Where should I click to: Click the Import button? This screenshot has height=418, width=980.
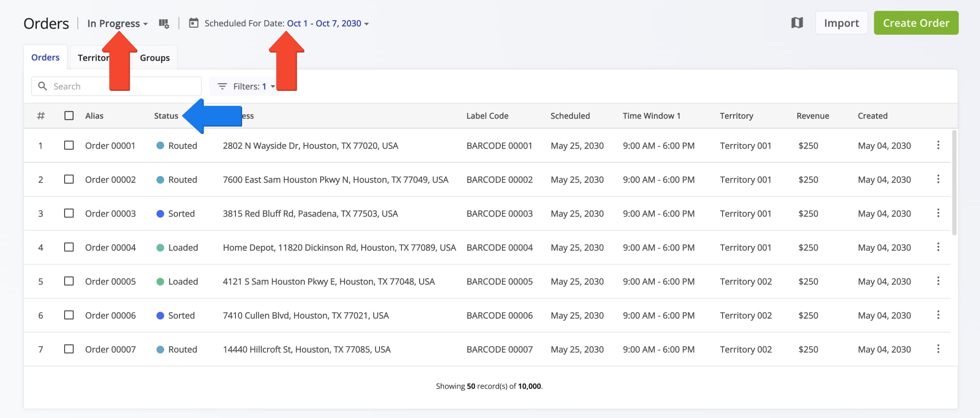click(x=841, y=23)
